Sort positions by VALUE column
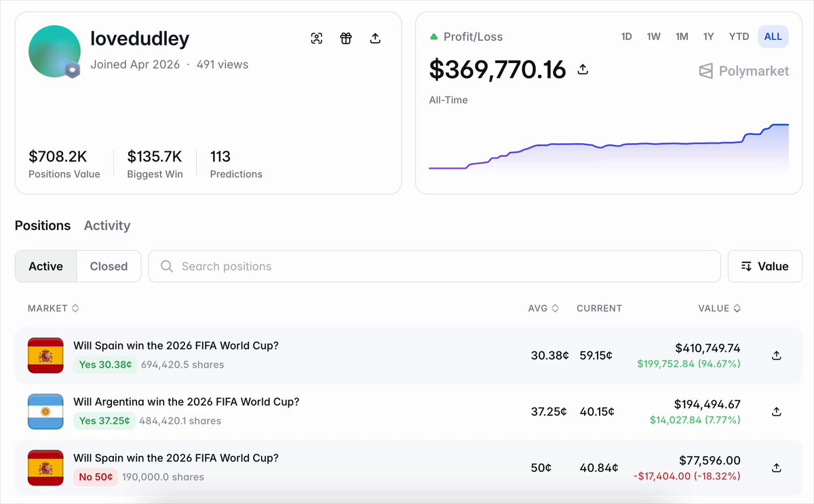Viewport: 814px width, 504px height. 720,308
